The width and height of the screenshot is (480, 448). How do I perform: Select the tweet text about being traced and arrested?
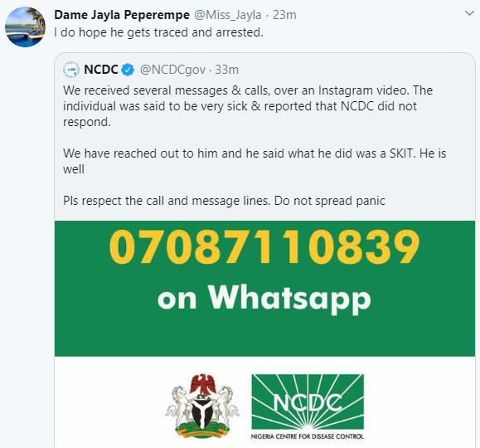click(158, 32)
